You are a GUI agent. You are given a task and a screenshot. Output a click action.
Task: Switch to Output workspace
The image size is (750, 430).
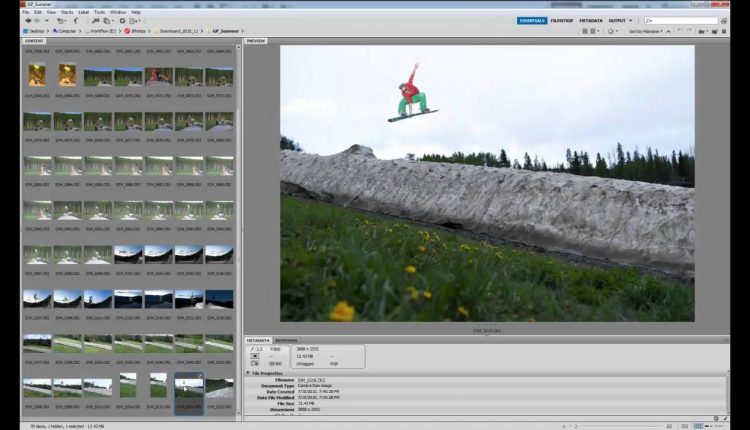pyautogui.click(x=617, y=21)
